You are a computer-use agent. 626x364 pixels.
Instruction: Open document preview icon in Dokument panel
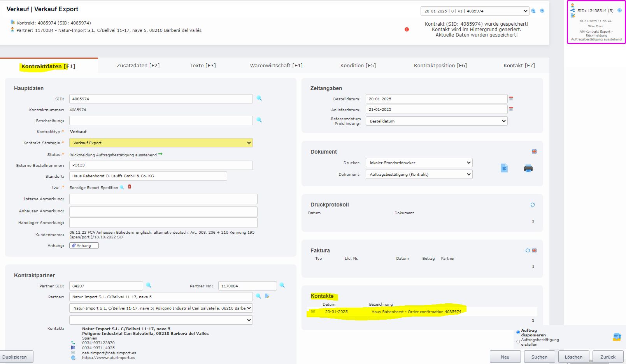pyautogui.click(x=504, y=168)
